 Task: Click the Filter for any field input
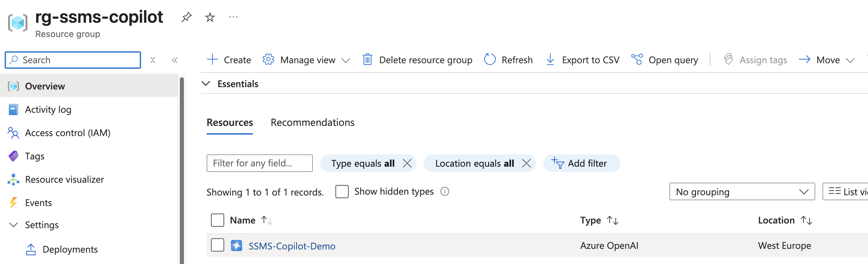259,163
